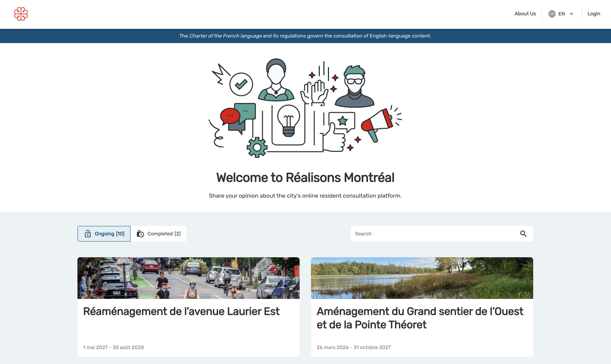
Task: Expand the EN language dropdown arrow
Action: (571, 14)
